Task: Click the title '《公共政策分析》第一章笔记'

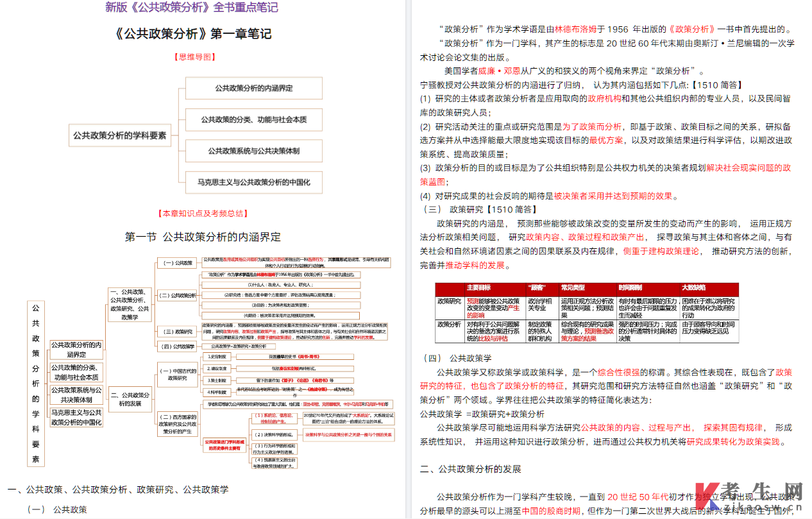Action: [x=192, y=33]
